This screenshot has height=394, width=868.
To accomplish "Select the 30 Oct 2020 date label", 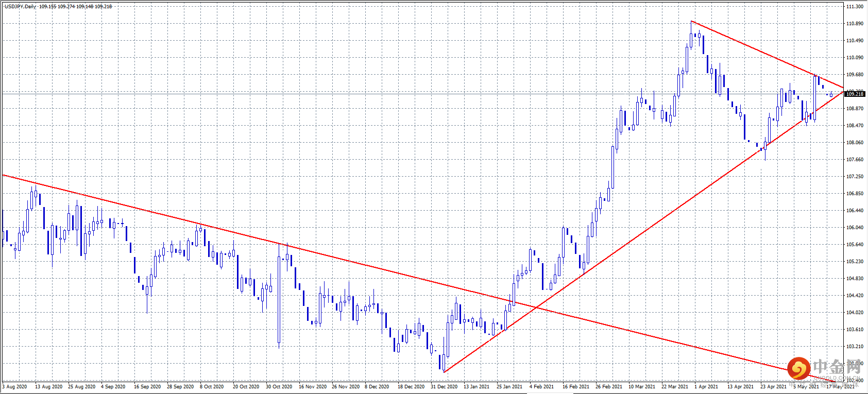I will pos(279,387).
